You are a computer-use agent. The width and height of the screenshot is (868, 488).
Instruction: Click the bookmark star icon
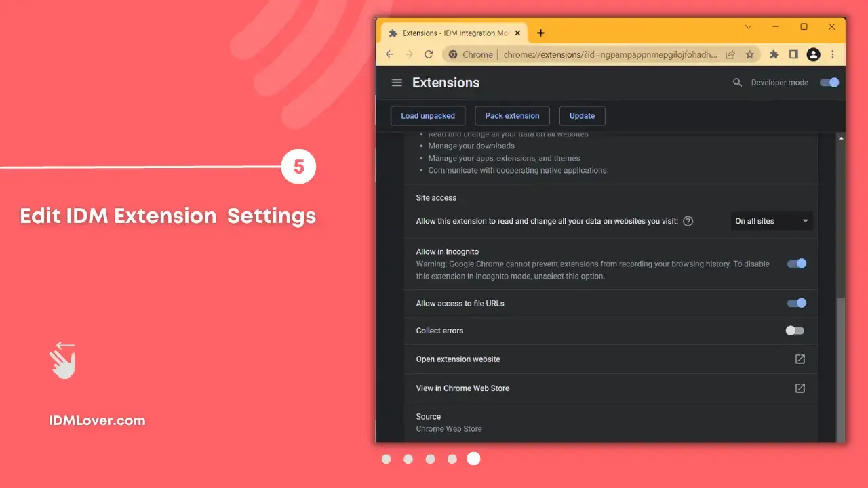pyautogui.click(x=751, y=54)
